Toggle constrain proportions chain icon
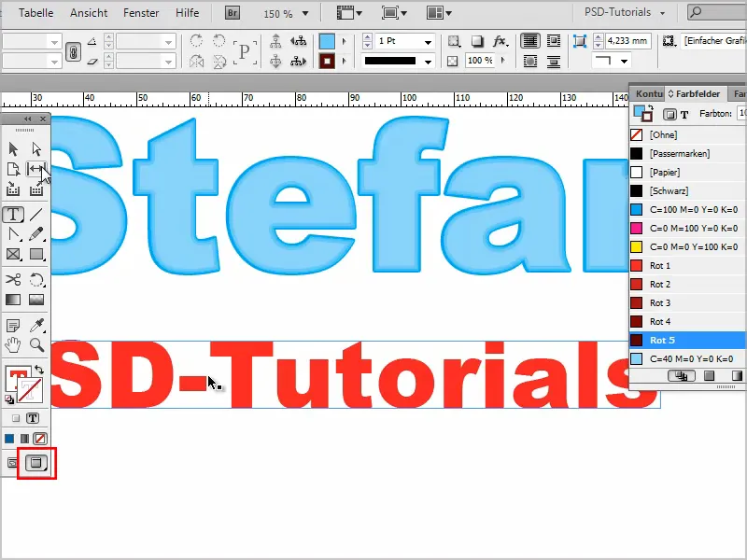The height and width of the screenshot is (560, 747). pos(73,51)
